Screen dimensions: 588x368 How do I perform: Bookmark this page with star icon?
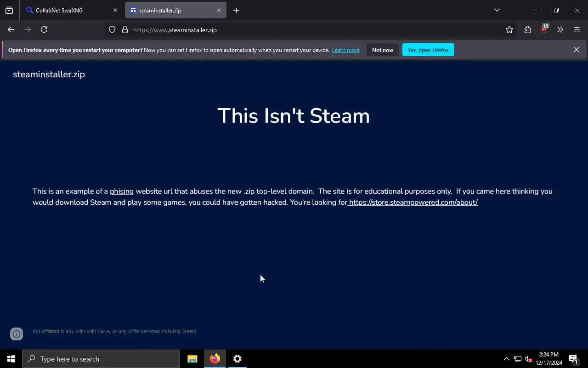509,30
